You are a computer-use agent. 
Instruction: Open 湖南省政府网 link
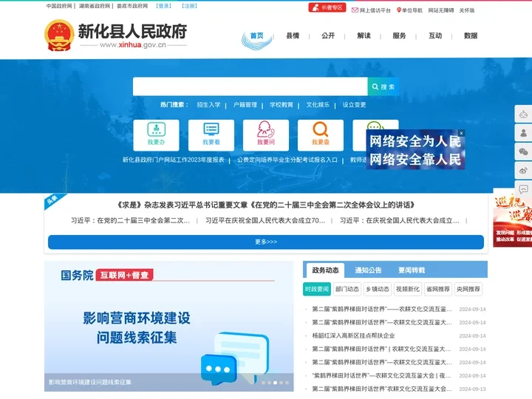point(95,6)
